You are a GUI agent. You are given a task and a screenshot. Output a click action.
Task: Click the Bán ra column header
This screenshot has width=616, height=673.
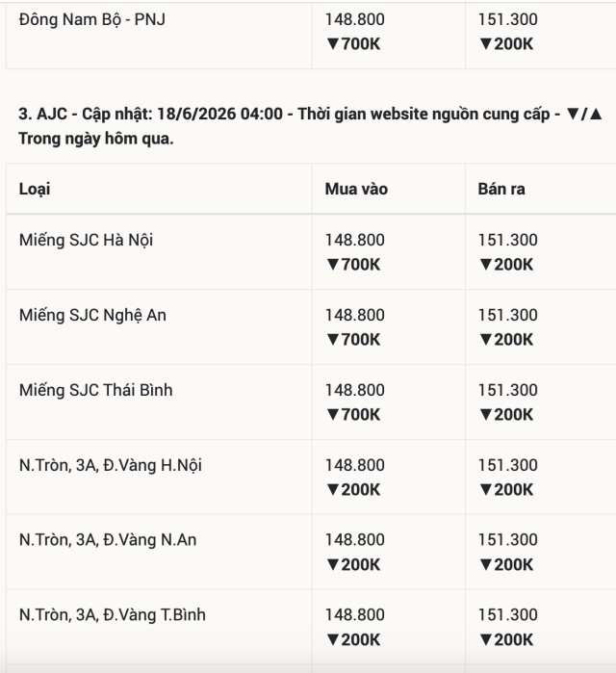coord(501,189)
